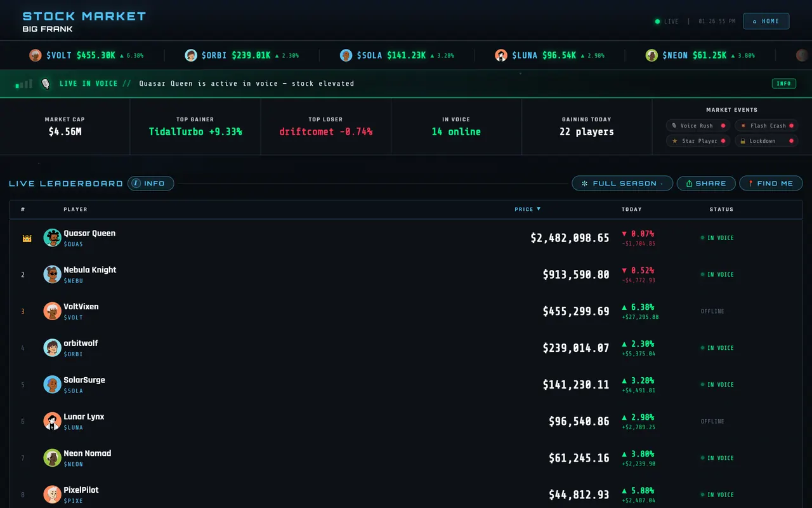Select the PixelPilot player name

pyautogui.click(x=81, y=490)
